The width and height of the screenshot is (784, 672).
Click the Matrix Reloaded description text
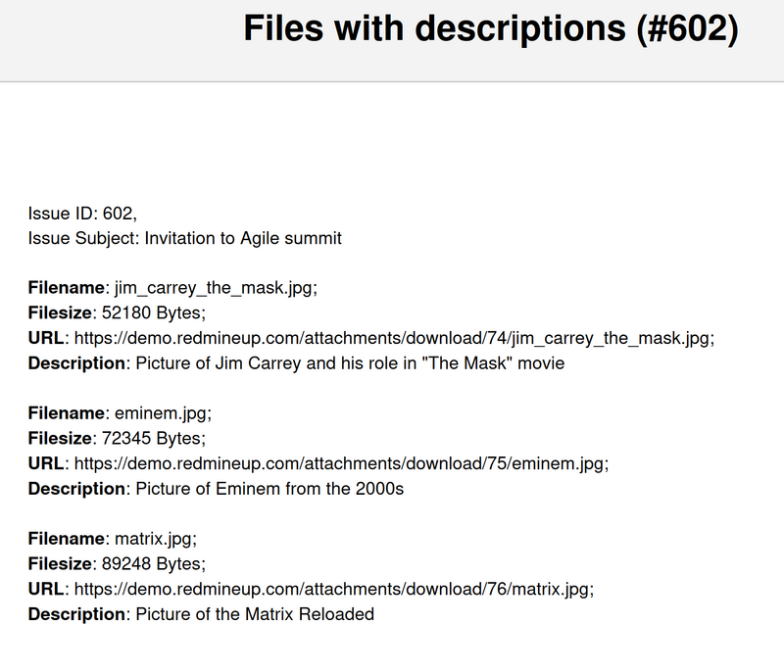[x=255, y=614]
